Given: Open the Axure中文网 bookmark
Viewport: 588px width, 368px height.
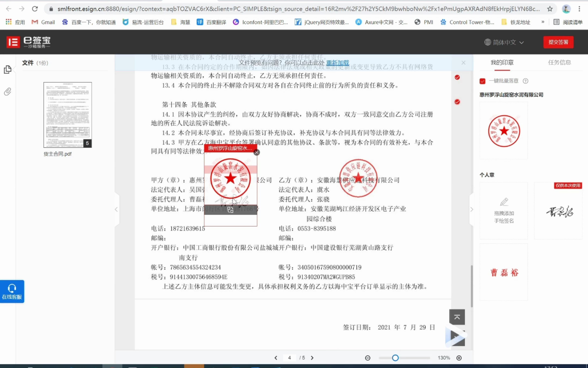Looking at the screenshot, I should pos(381,22).
